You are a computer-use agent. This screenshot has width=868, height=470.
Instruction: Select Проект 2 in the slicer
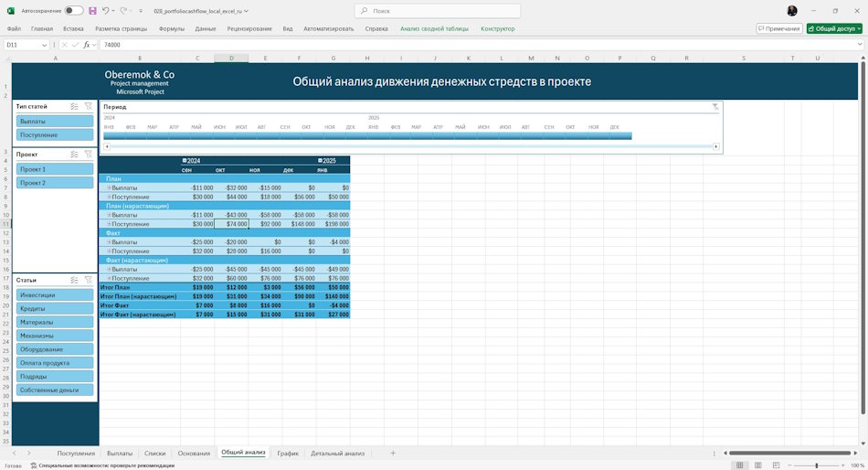coord(55,182)
